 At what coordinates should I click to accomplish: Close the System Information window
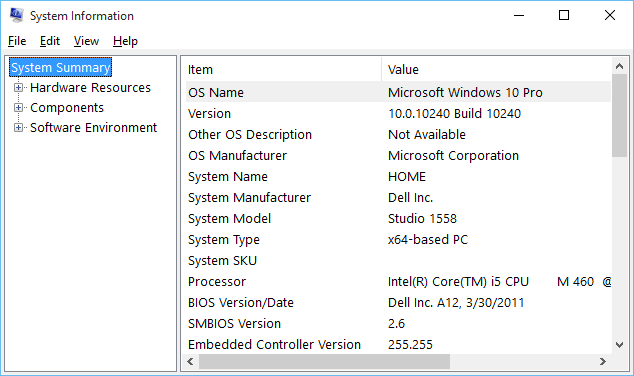point(610,16)
